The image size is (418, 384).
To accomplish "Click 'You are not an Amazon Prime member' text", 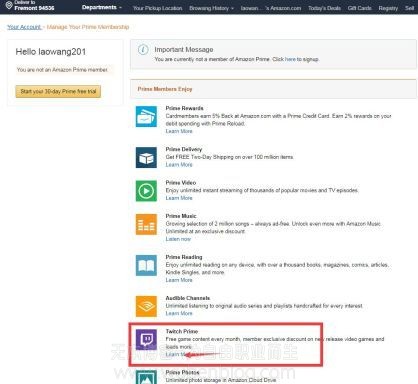I will tap(62, 70).
